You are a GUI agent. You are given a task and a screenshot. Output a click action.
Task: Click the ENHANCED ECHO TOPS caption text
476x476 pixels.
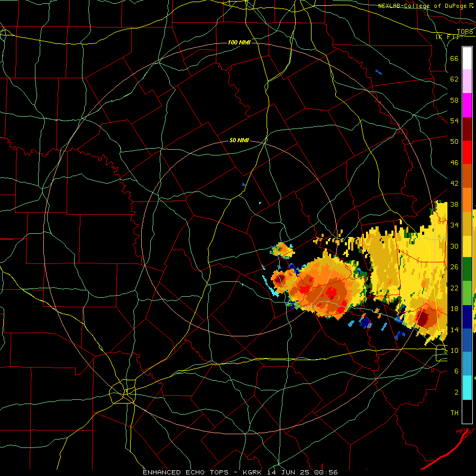pos(188,472)
